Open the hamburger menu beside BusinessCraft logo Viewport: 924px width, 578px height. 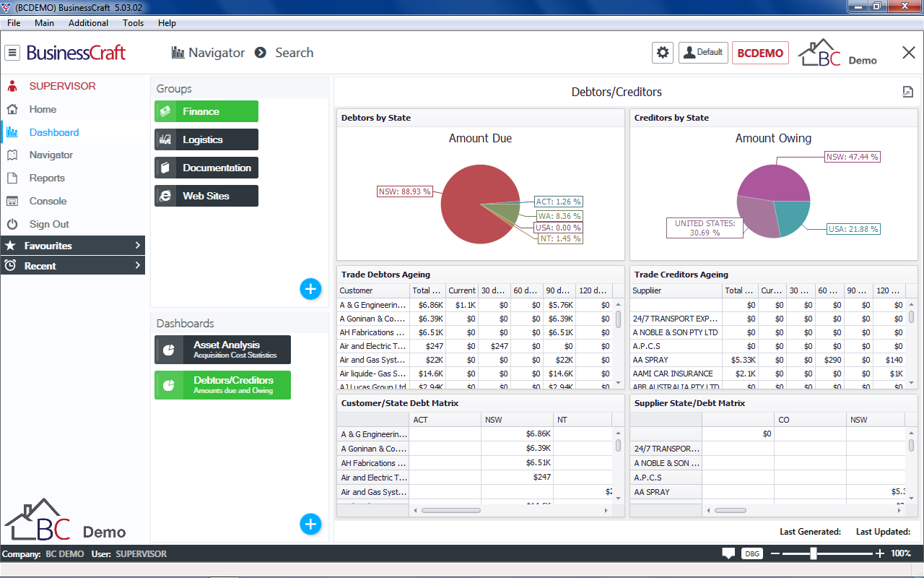point(12,53)
